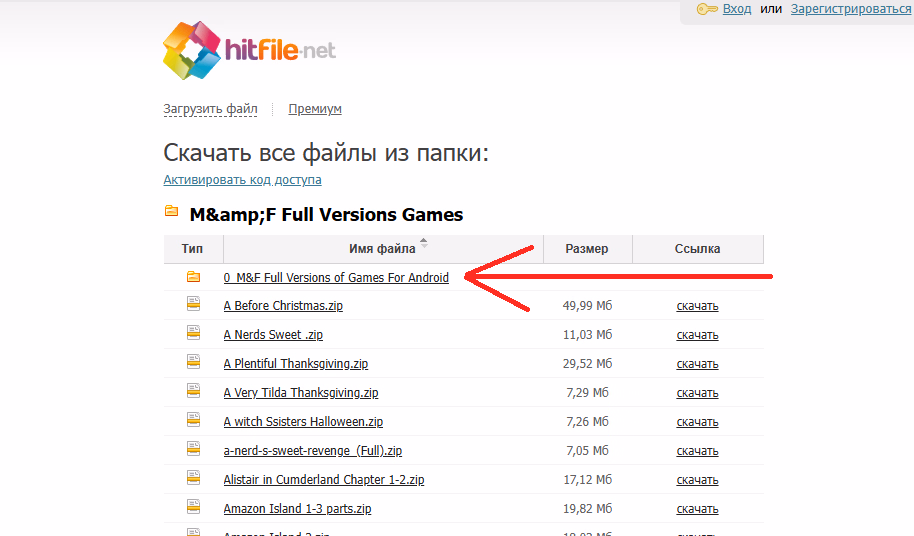Click archive icon for A Nerds Sweet .zip
This screenshot has height=536, width=914.
[x=193, y=333]
